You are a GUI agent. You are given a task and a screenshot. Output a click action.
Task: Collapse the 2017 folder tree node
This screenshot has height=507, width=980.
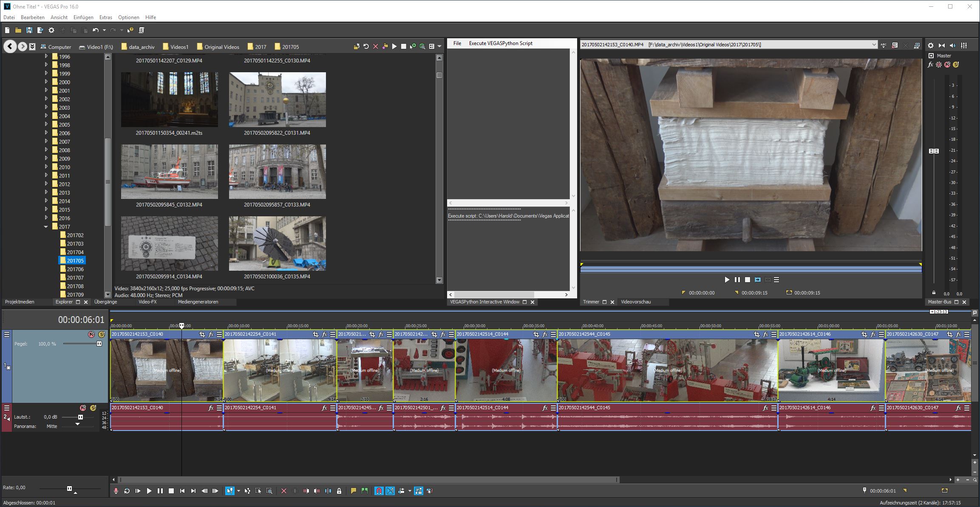tap(46, 227)
